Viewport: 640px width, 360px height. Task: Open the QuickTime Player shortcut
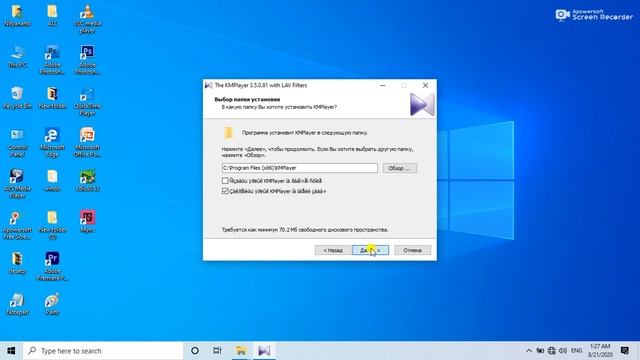[87, 101]
